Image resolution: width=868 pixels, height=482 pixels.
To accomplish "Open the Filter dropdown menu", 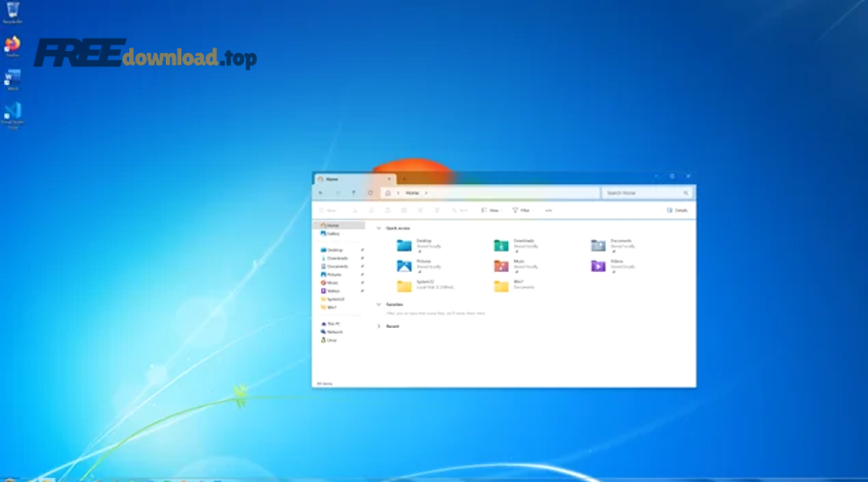I will pyautogui.click(x=523, y=211).
